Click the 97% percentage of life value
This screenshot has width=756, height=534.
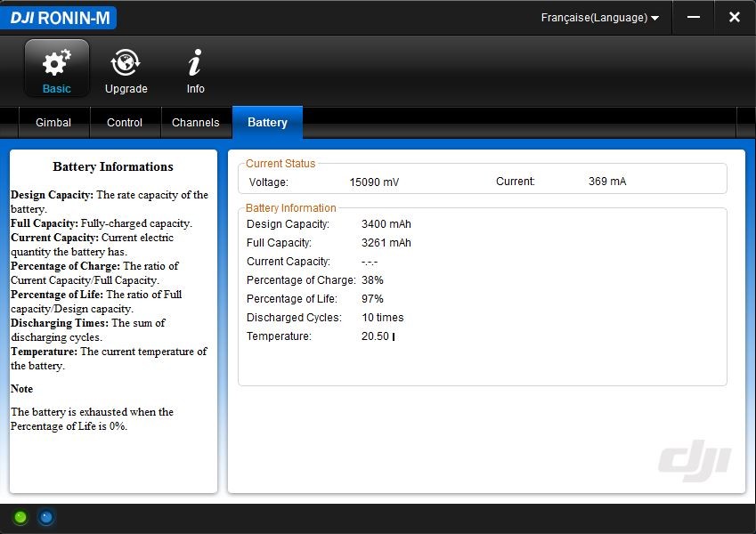[x=372, y=299]
